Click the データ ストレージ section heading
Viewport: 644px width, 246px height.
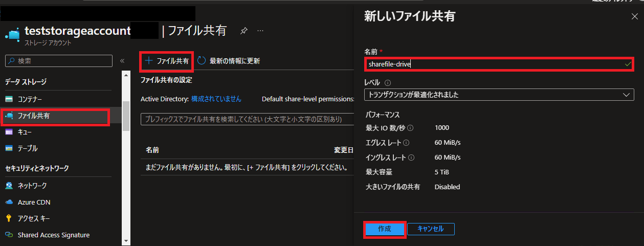point(26,81)
